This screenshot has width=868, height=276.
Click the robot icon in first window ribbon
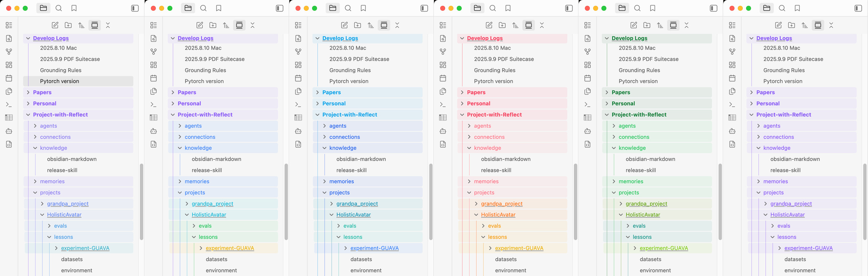(9, 131)
